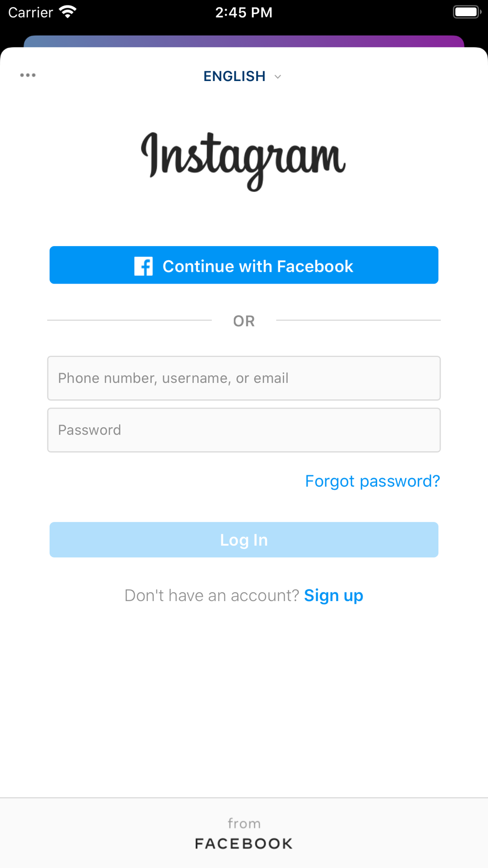
Task: Continue with Facebook login
Action: (x=244, y=265)
